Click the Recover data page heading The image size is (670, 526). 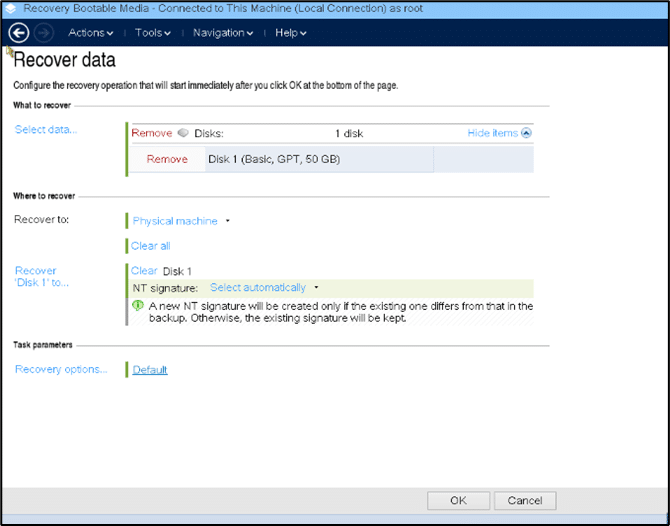point(65,60)
